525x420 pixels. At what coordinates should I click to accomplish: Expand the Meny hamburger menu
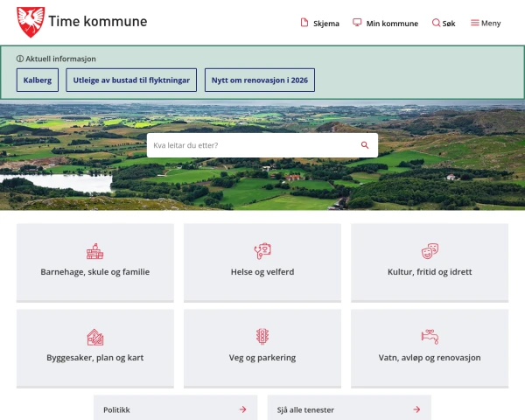pos(486,24)
